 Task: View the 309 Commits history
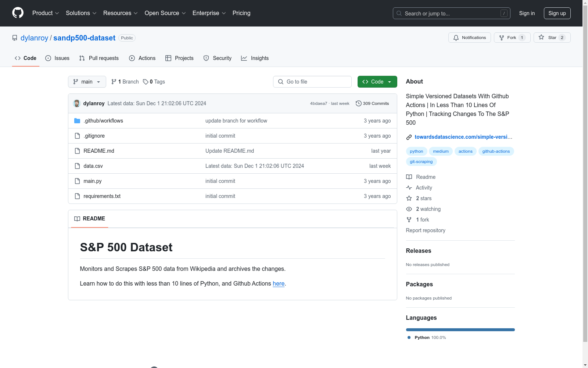pyautogui.click(x=372, y=103)
